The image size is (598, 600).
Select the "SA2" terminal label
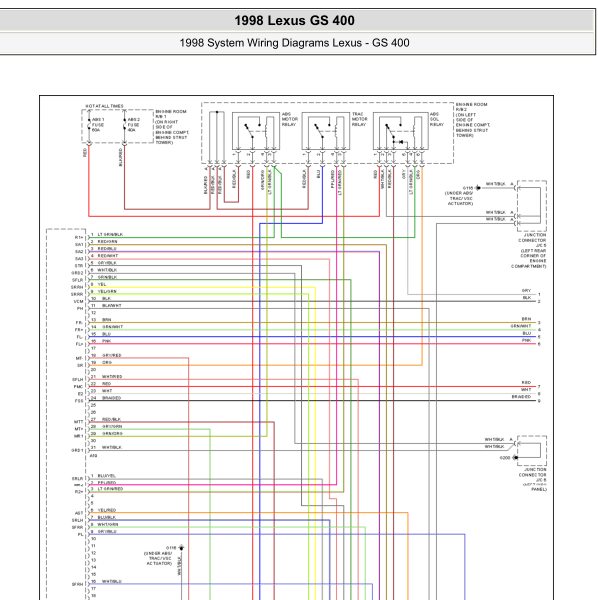[x=79, y=252]
